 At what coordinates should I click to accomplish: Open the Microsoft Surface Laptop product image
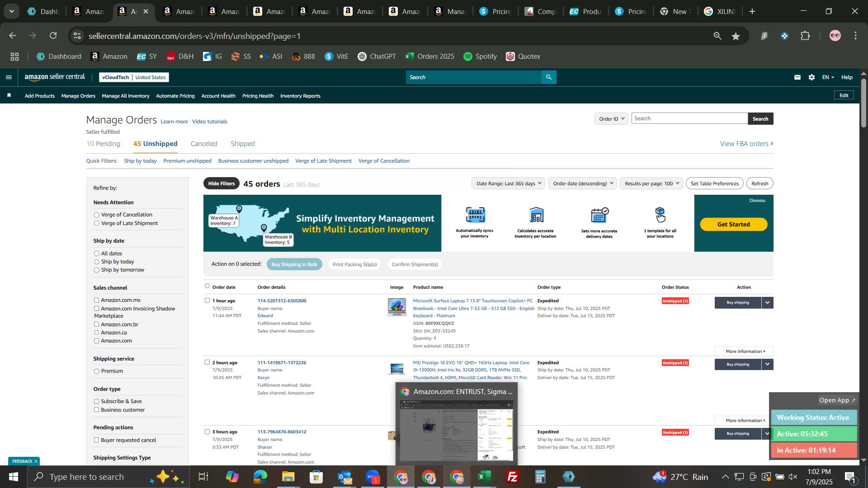(396, 307)
